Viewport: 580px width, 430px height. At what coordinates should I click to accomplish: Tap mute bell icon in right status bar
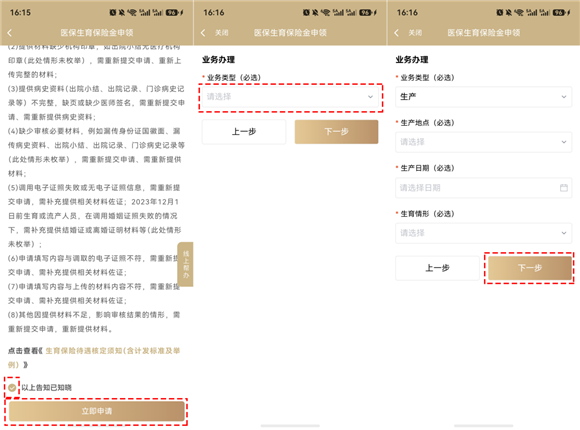509,13
